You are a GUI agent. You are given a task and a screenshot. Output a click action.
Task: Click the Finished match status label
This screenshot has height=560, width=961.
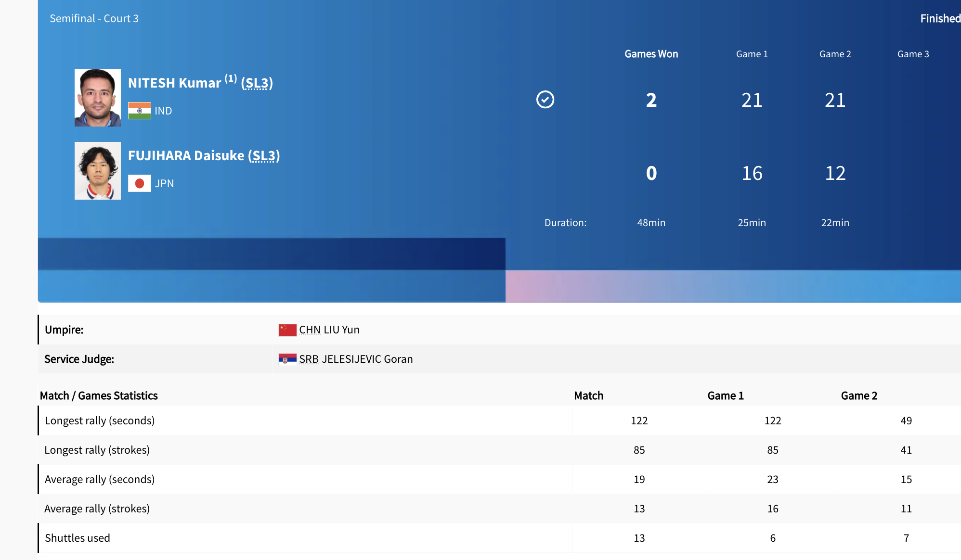point(940,19)
